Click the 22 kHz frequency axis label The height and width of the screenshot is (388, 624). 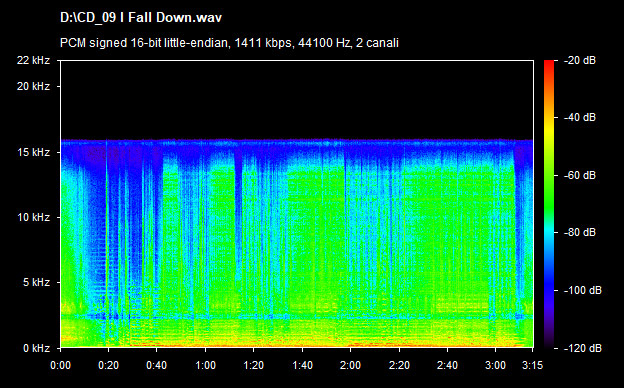coord(33,60)
